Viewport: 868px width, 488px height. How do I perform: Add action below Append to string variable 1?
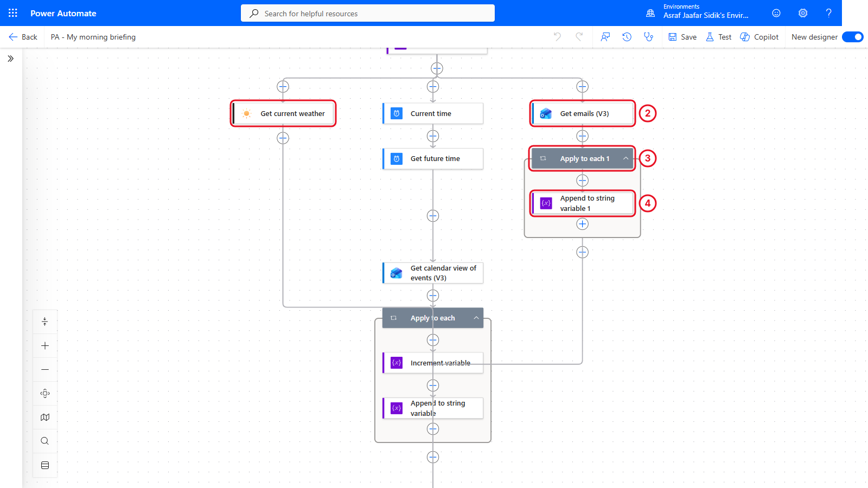point(582,224)
